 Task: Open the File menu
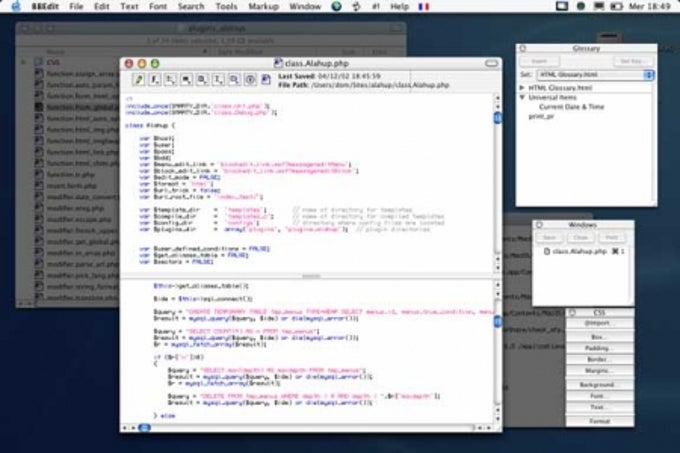point(76,7)
